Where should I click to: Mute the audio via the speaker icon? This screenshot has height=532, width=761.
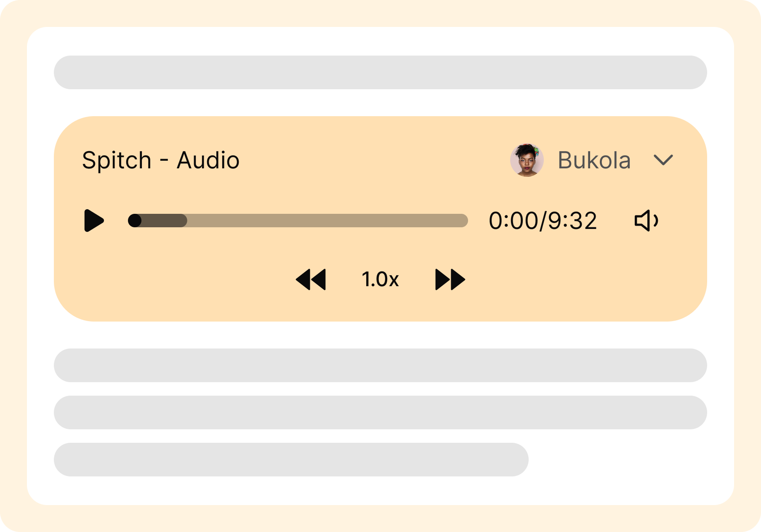[647, 221]
